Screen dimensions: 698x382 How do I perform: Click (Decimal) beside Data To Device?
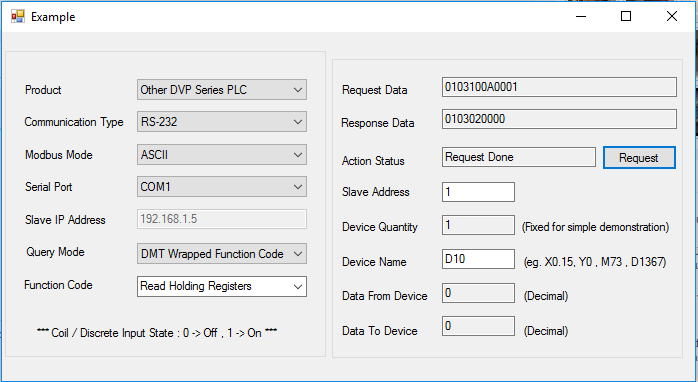pos(546,331)
